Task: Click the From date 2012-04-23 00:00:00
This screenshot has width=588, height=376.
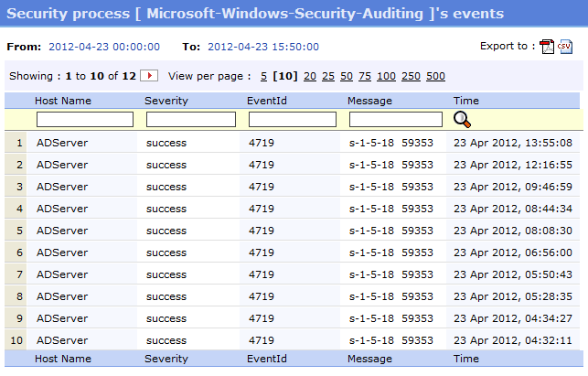Action: click(x=103, y=47)
